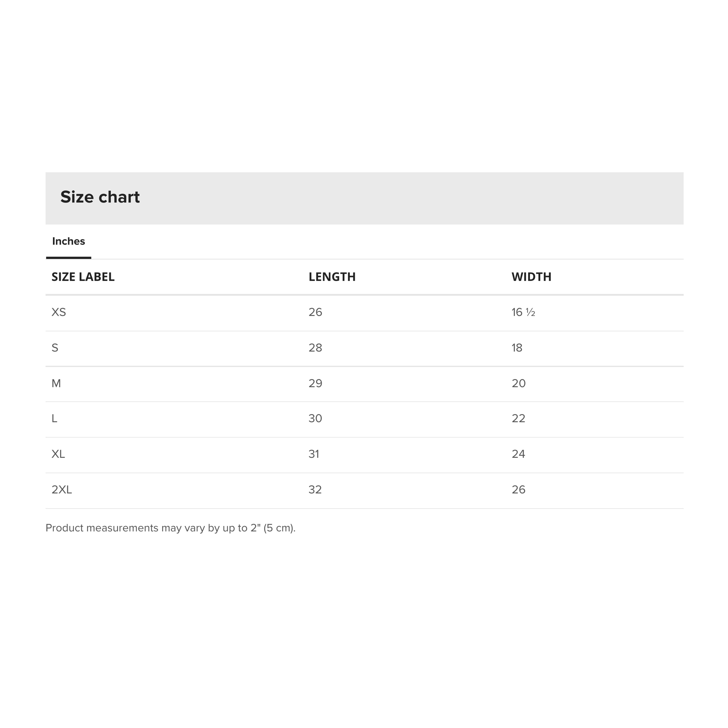Click the LENGTH column header

[332, 277]
